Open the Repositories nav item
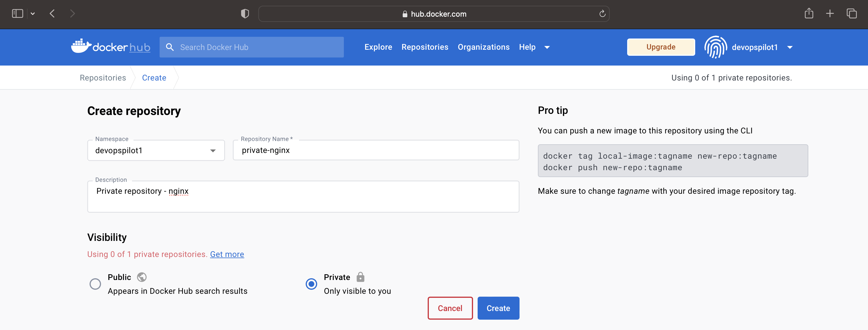Image resolution: width=868 pixels, height=330 pixels. [x=425, y=47]
